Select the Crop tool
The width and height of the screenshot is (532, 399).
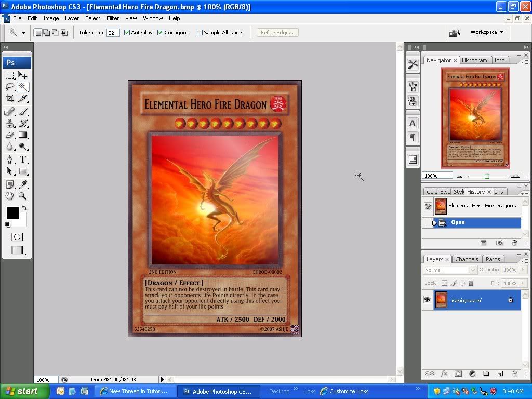10,98
